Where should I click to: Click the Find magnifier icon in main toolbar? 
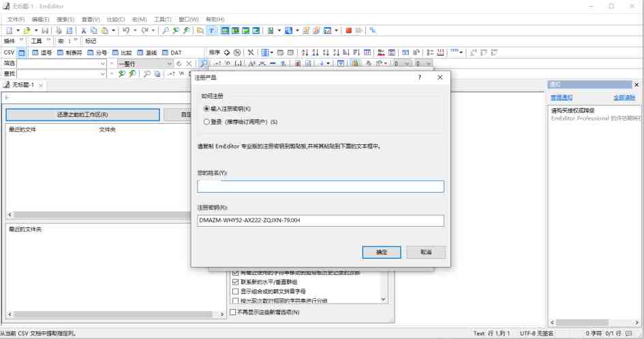(166, 31)
